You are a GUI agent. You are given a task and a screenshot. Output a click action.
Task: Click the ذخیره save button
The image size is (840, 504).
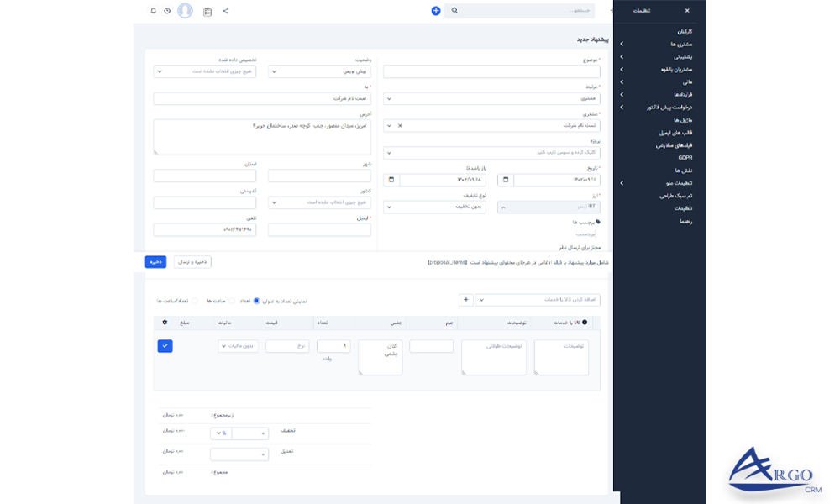click(155, 261)
